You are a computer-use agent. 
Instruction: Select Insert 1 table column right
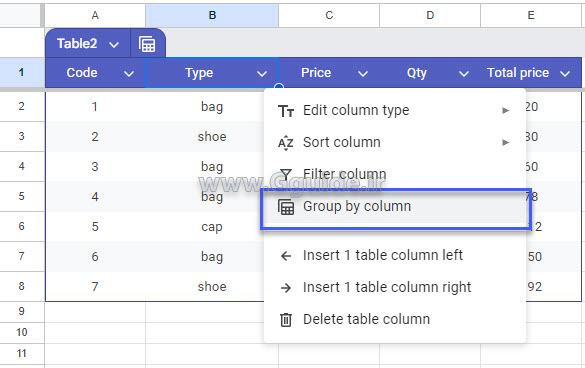pyautogui.click(x=395, y=287)
